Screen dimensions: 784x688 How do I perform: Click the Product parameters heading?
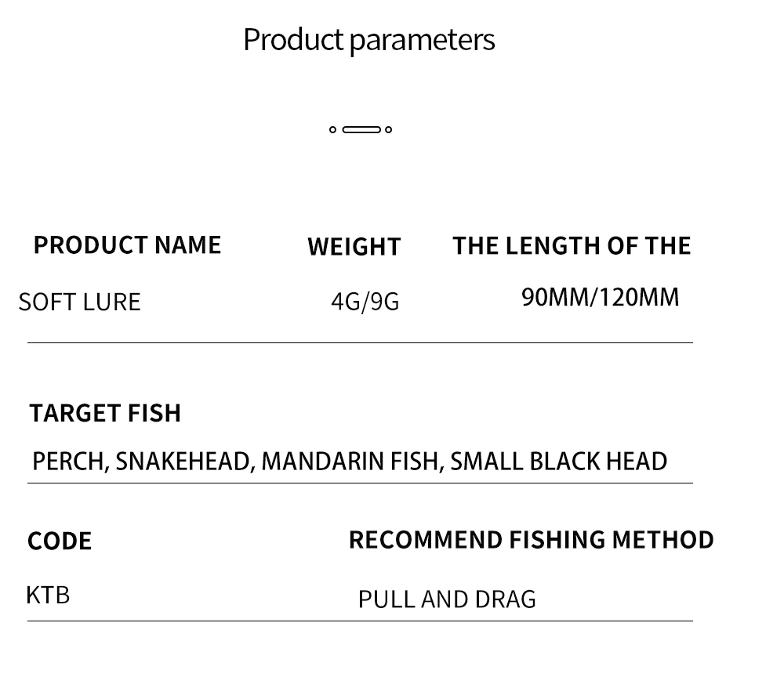[368, 40]
